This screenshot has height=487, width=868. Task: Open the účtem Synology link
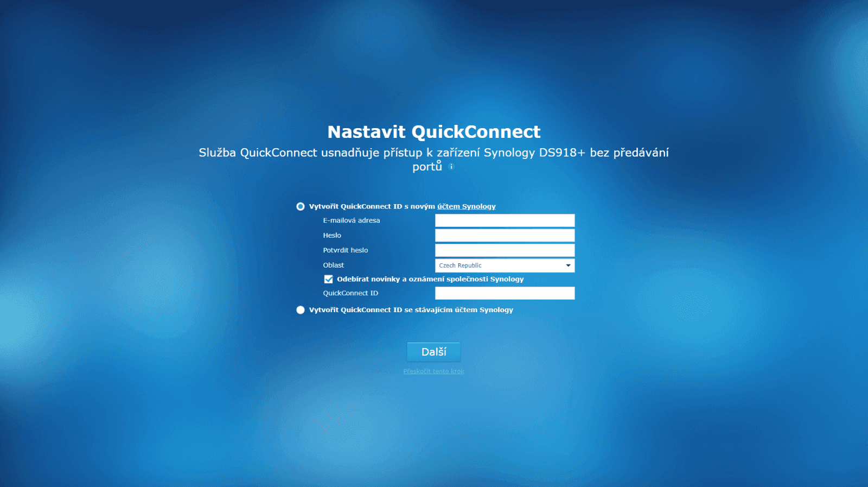click(467, 206)
